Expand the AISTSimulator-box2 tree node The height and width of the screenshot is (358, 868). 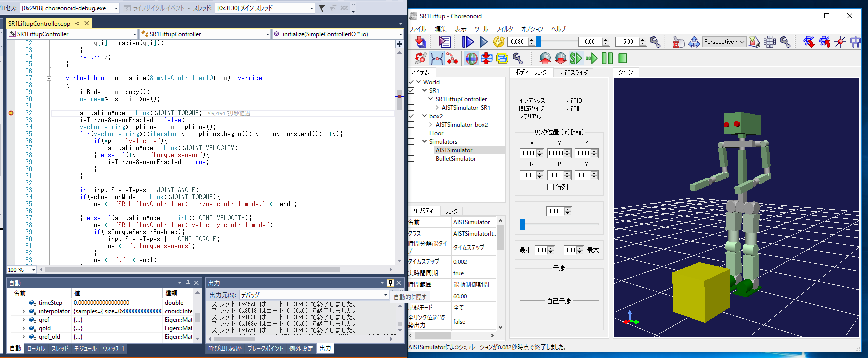(431, 125)
